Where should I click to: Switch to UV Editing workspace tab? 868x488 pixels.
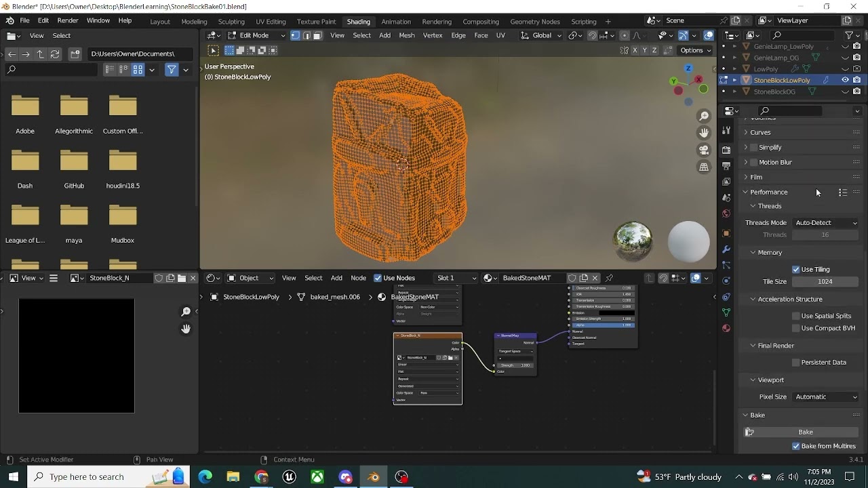click(x=271, y=22)
